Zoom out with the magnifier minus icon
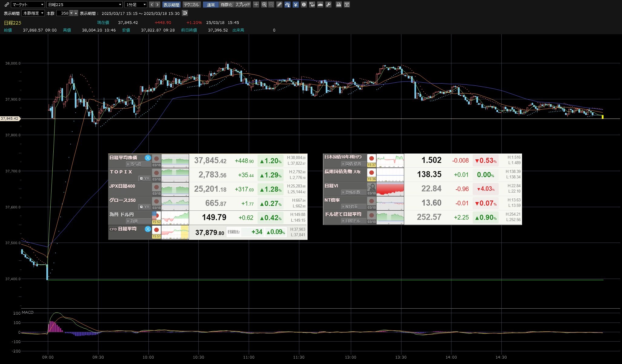 [271, 5]
